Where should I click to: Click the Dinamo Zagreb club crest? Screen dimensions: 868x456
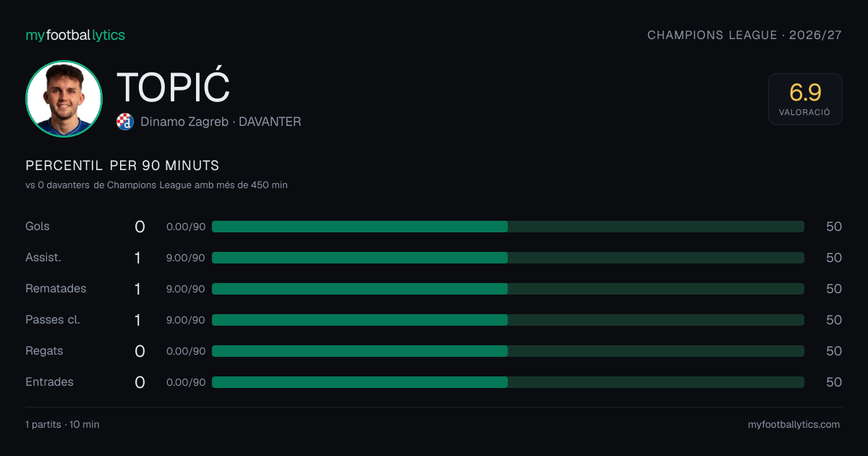[x=125, y=122]
